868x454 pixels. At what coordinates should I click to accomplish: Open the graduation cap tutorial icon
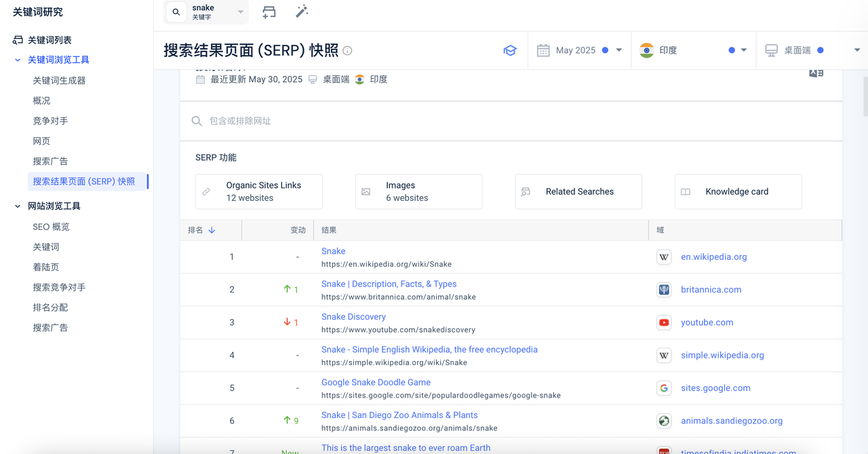pyautogui.click(x=510, y=50)
